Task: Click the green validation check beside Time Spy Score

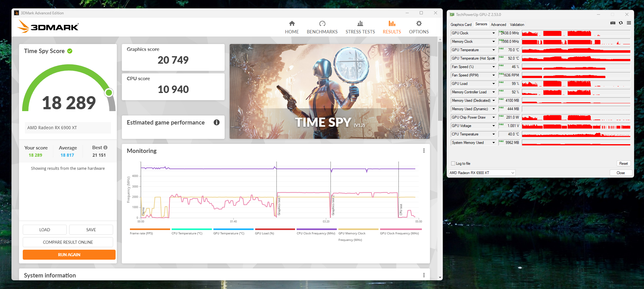Action: (70, 51)
